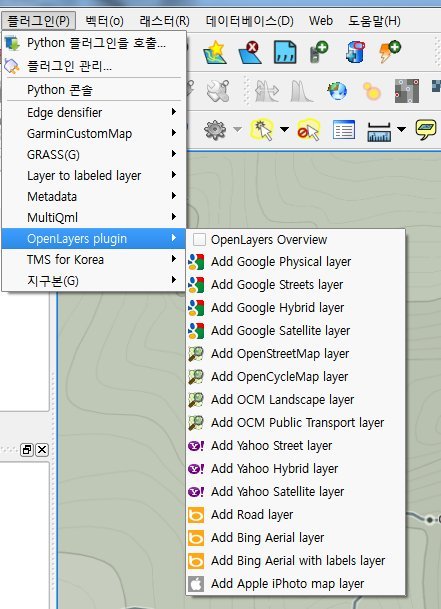Image resolution: width=441 pixels, height=609 pixels.
Task: Click the remove layer icon with red X
Action: (250, 52)
